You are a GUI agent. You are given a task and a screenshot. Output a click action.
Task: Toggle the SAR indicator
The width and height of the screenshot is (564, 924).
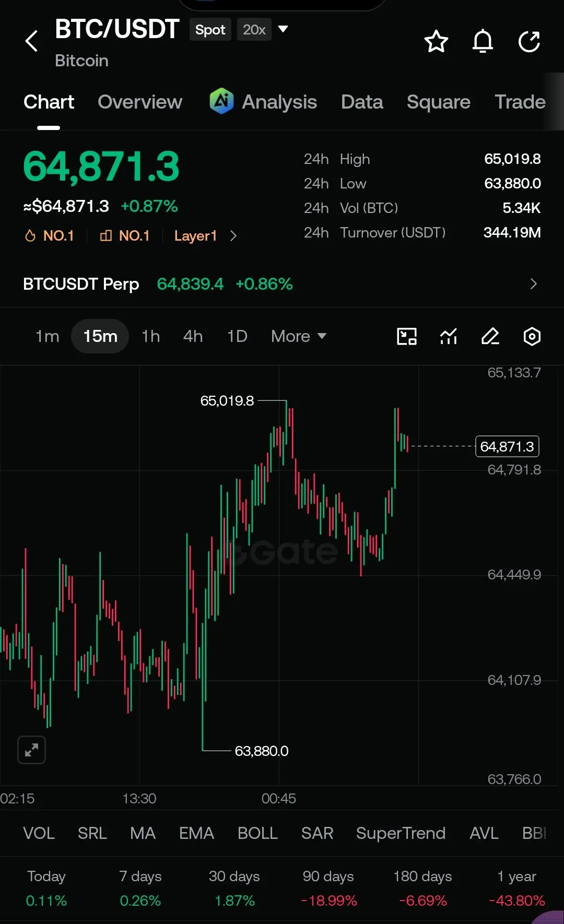(317, 833)
